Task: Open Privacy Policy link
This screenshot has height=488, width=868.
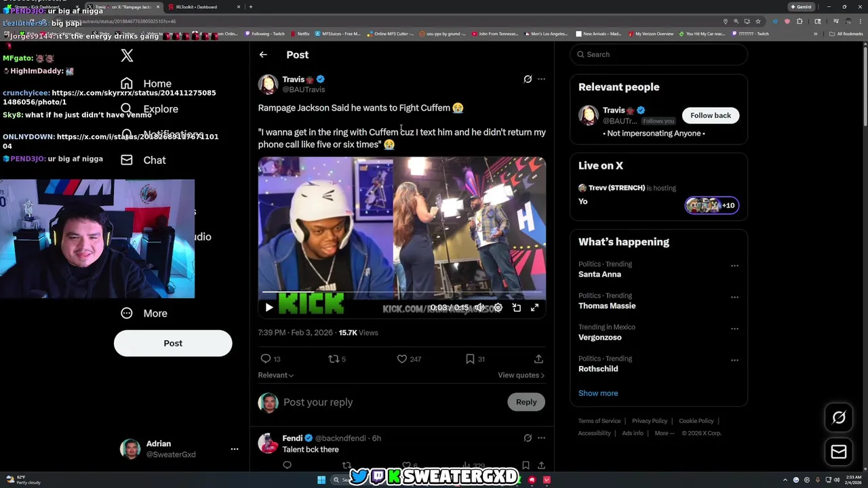Action: click(650, 421)
